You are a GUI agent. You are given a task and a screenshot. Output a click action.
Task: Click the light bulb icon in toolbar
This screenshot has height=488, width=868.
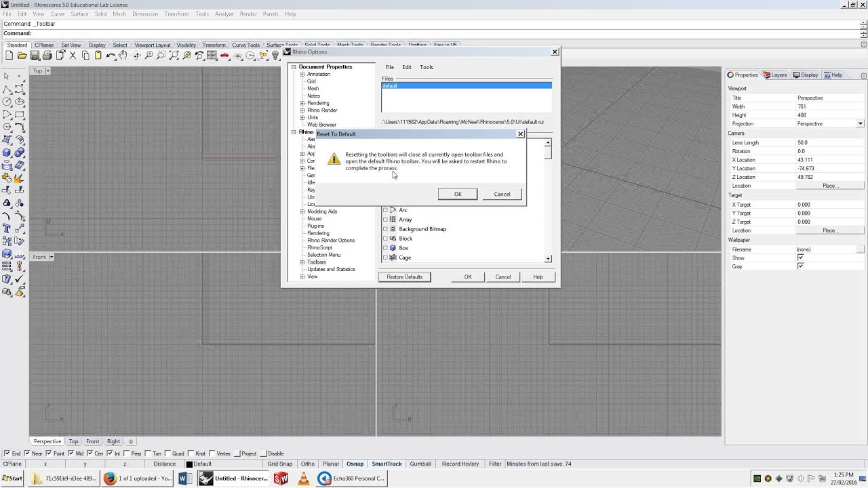(276, 56)
